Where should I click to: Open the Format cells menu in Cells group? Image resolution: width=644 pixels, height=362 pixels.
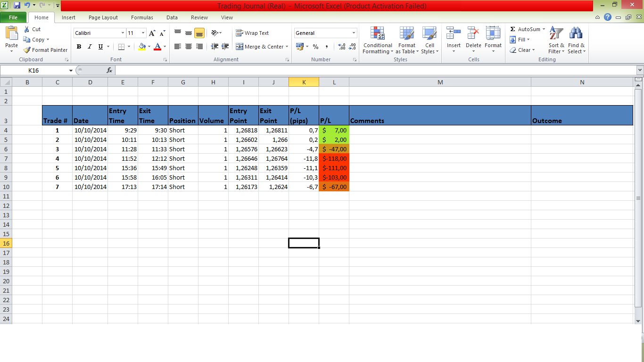pos(493,40)
